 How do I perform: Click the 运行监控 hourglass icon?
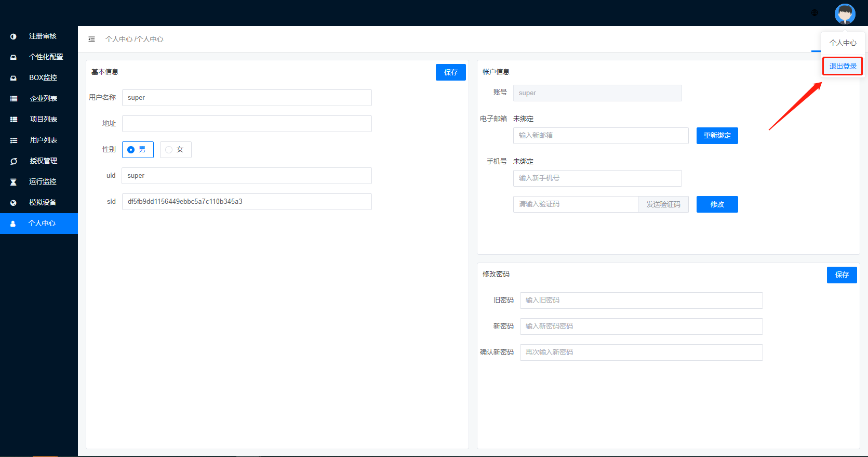point(14,182)
